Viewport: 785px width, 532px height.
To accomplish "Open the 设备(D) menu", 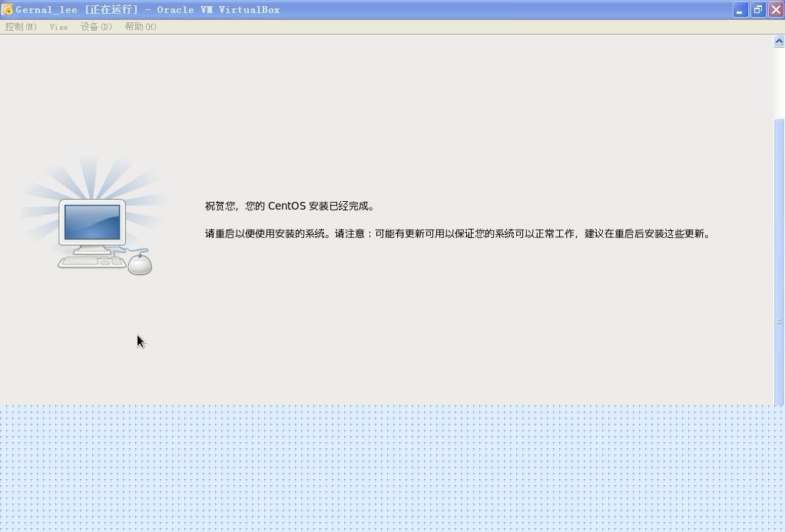I will 96,27.
